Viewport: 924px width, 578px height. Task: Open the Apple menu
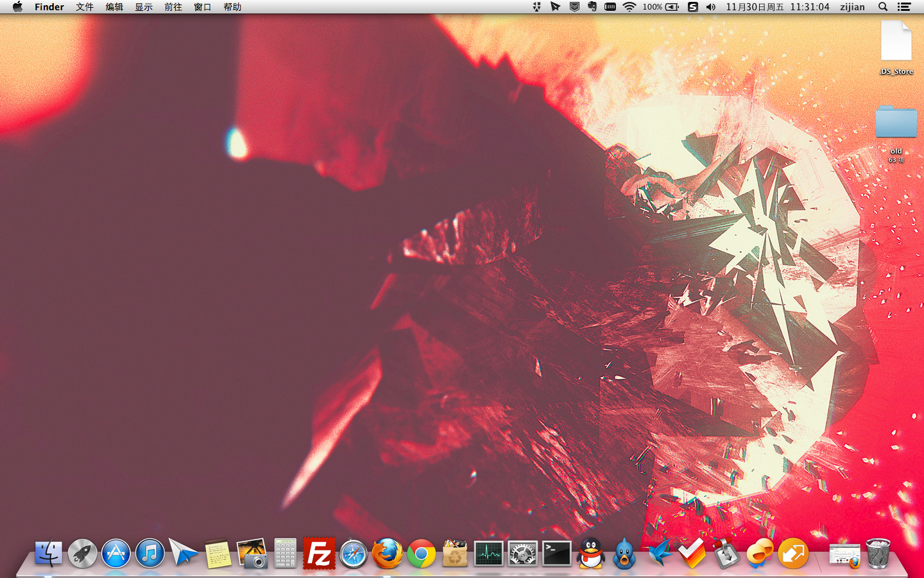tap(17, 7)
